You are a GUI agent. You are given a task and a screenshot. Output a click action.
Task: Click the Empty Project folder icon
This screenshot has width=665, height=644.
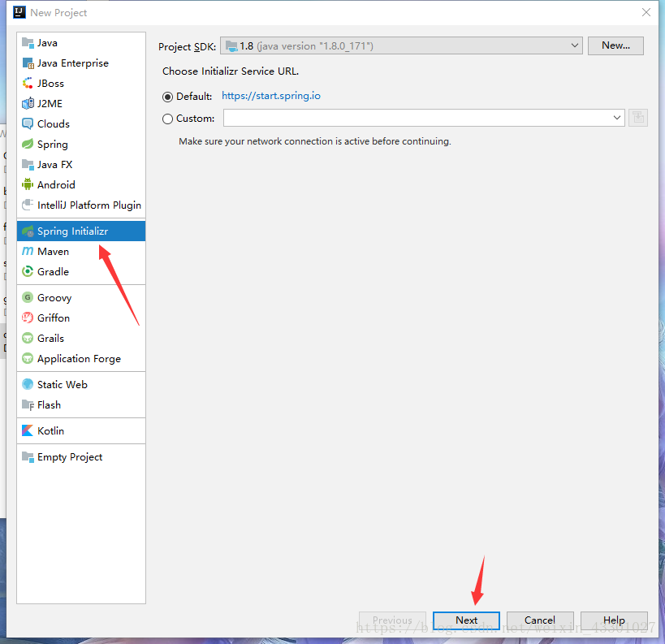(x=28, y=457)
